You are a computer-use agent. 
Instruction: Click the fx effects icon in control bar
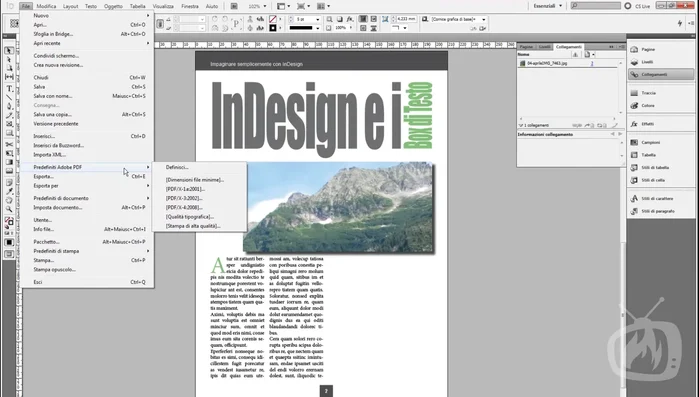coord(350,19)
